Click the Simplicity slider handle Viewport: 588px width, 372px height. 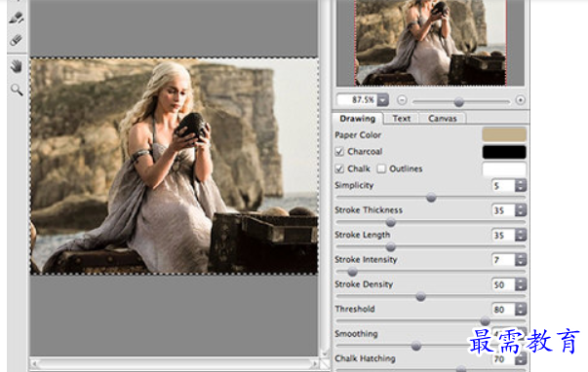click(x=431, y=198)
